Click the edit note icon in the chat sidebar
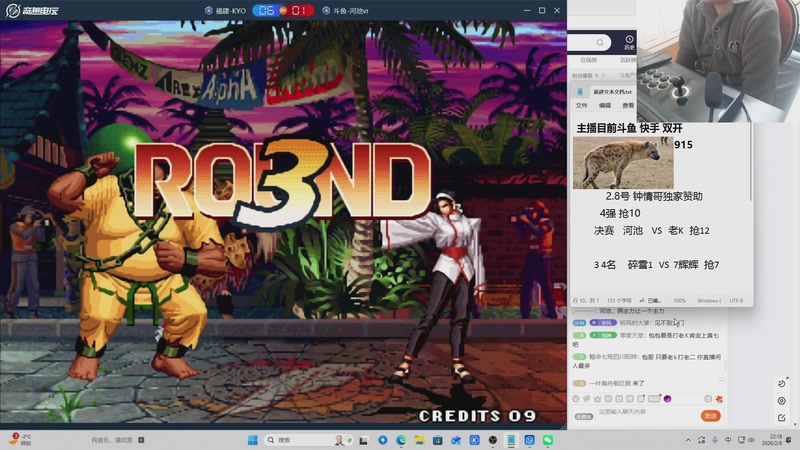 coord(782,418)
